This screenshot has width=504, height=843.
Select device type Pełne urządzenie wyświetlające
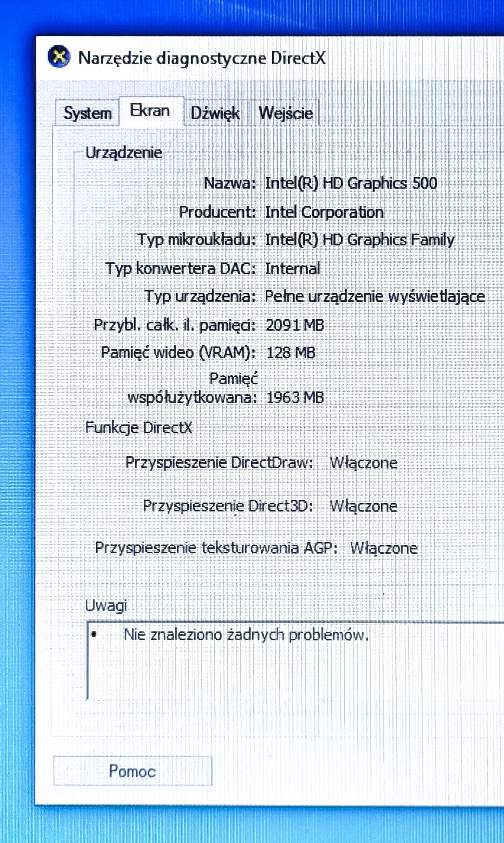pyautogui.click(x=375, y=297)
